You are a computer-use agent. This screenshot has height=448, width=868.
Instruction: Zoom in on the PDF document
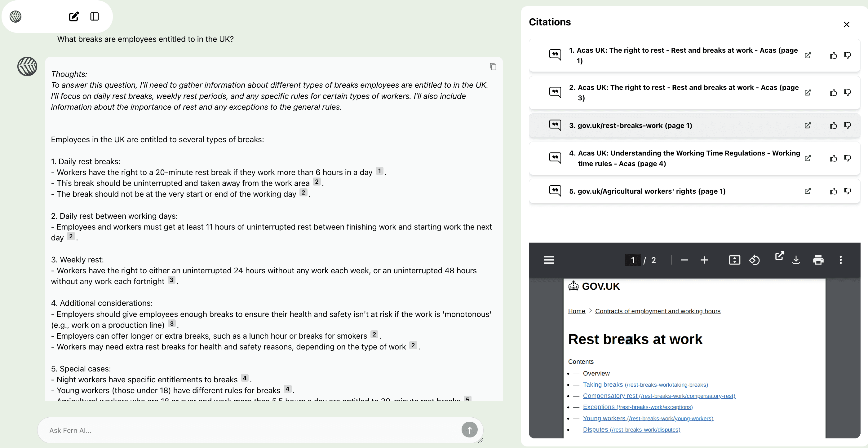click(704, 260)
